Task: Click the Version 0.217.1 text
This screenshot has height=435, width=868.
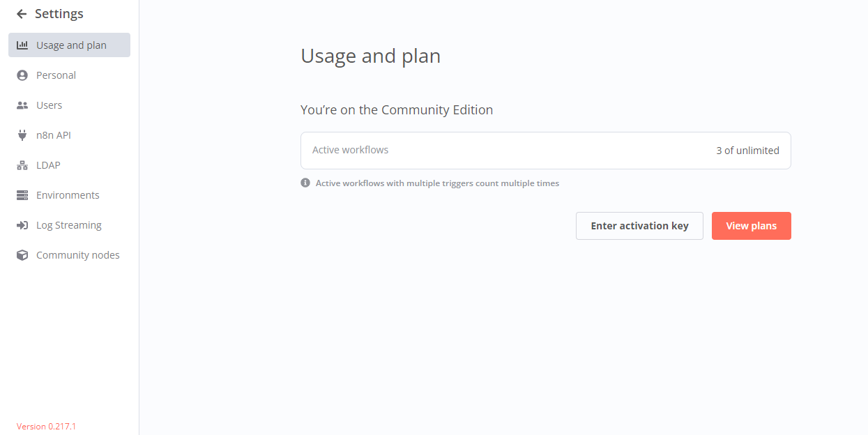Action: [x=46, y=426]
